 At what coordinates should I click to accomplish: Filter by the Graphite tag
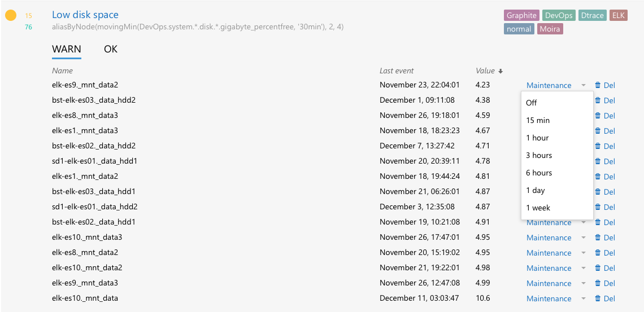point(521,16)
